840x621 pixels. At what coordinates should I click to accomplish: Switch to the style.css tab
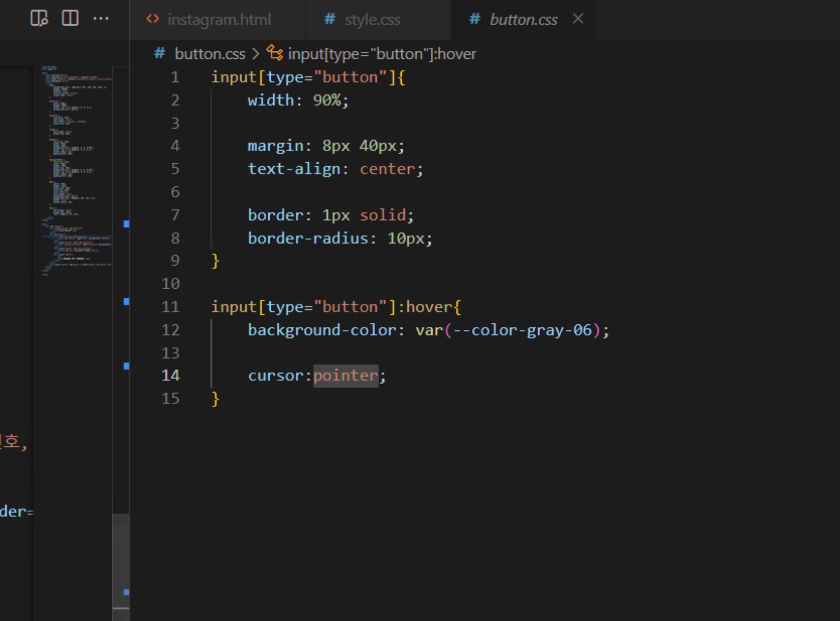pyautogui.click(x=378, y=20)
